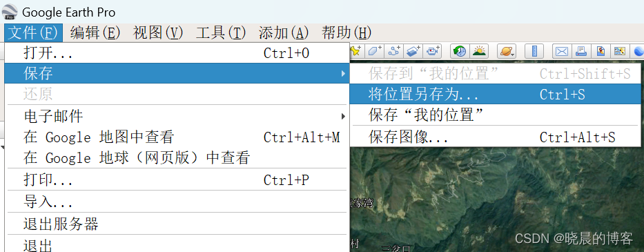Screen dimensions: 644x252
Task: Click the 电子邮件 menu entry
Action: click(177, 117)
